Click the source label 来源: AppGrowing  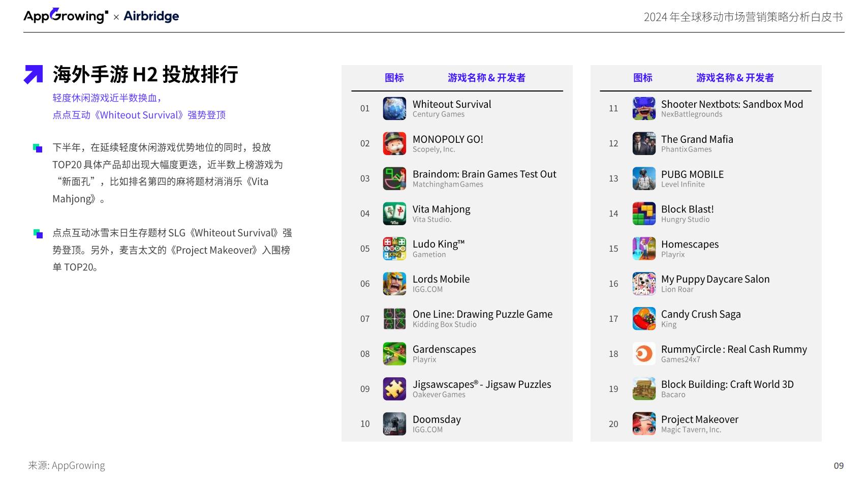click(67, 465)
